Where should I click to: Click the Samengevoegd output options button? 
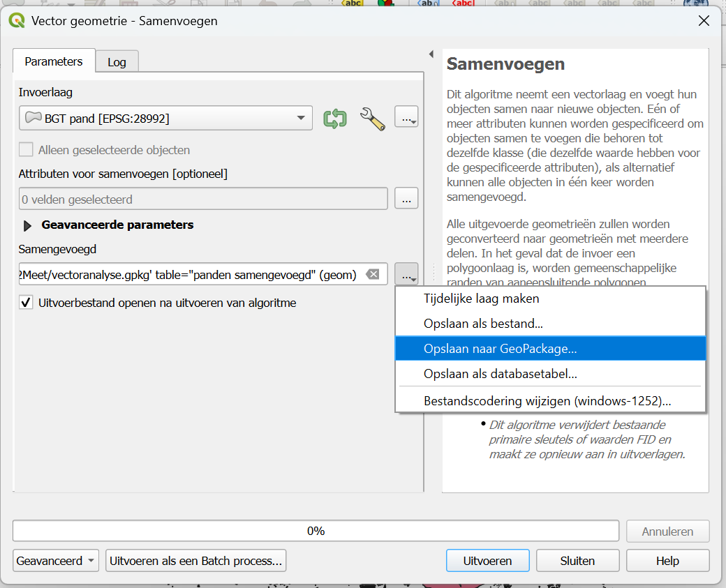coord(406,275)
